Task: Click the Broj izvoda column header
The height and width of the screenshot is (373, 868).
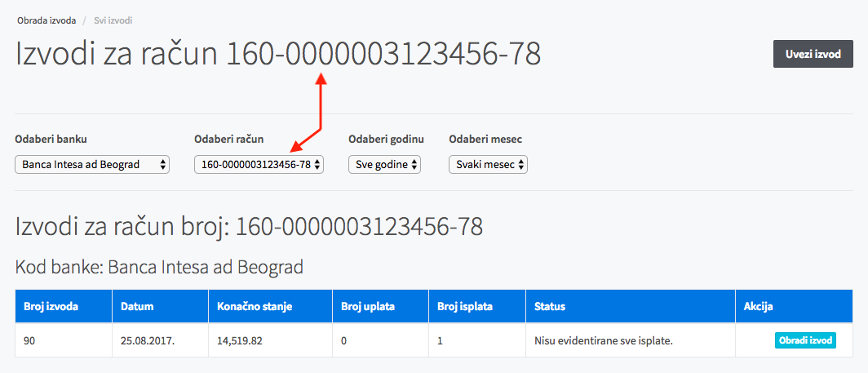Action: [64, 306]
